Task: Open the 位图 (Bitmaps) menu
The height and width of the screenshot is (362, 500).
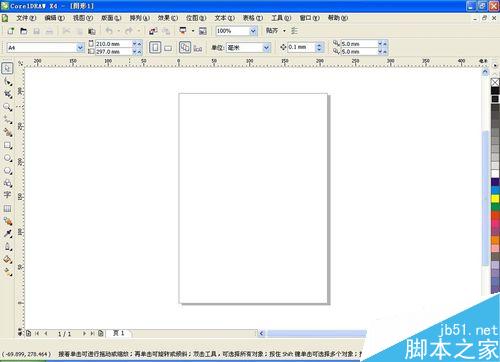Action: 196,18
